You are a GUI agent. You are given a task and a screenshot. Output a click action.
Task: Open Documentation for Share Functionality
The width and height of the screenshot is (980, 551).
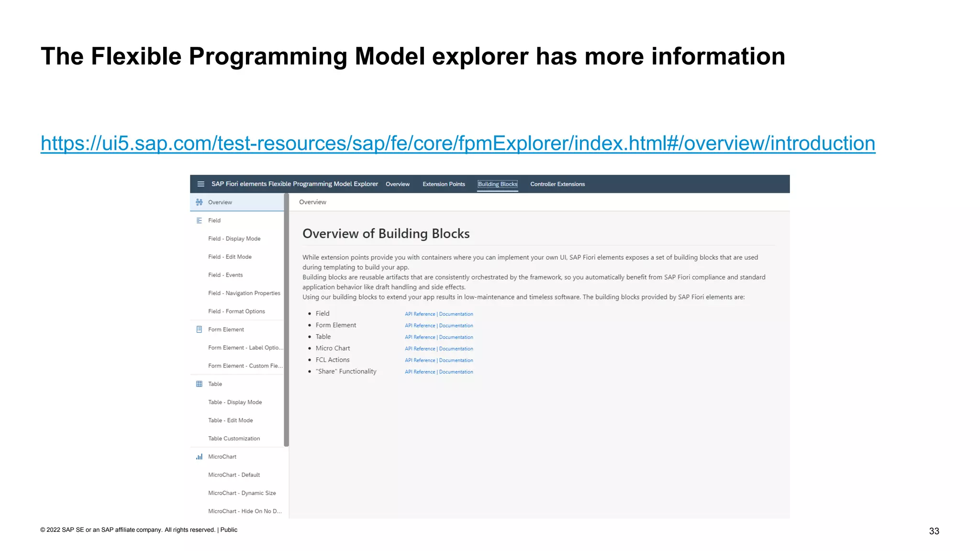pos(456,372)
